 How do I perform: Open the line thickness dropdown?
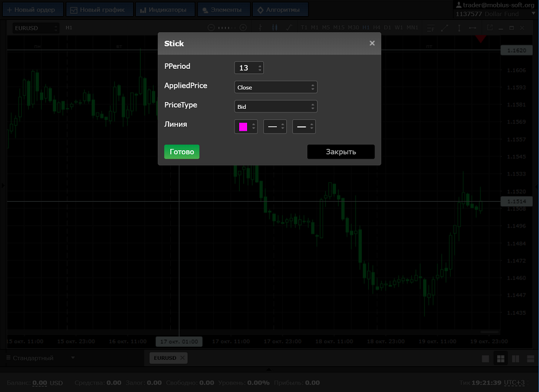click(304, 127)
